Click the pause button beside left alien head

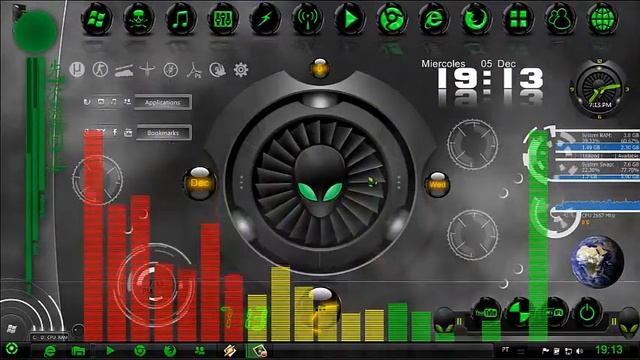point(460,322)
